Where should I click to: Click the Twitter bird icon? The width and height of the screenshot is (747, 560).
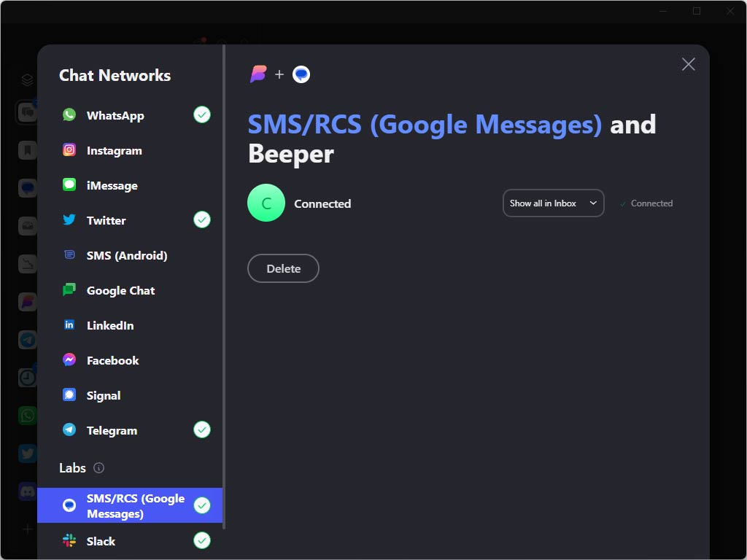click(69, 220)
